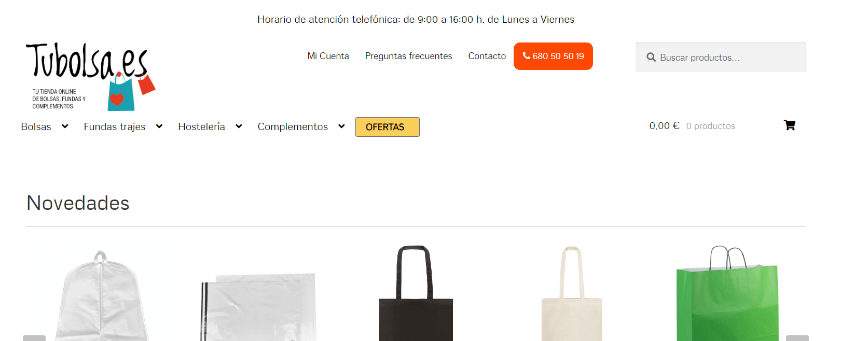Expand the Fundas trajes chevron
868x341 pixels.
tap(159, 126)
